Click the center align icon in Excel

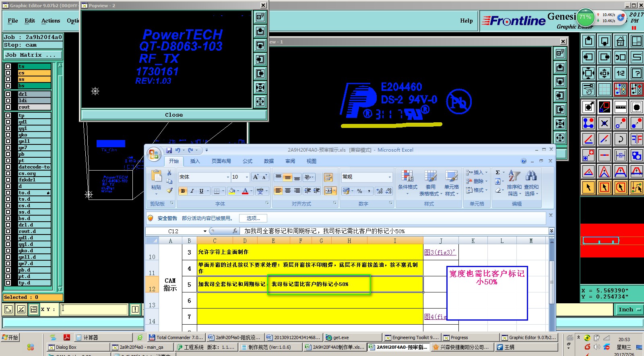pos(287,191)
